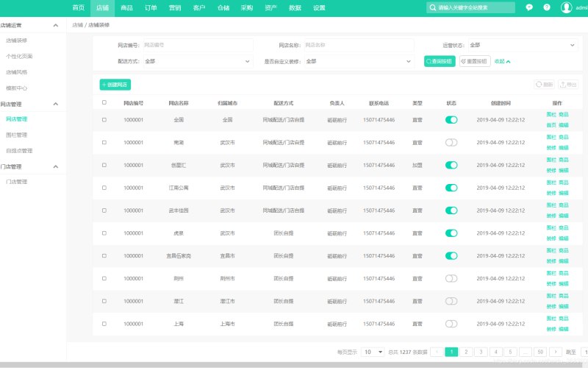Check the checkbox for 宜昌伍家岗 row
Viewport: 588px width, 368px height.
[104, 255]
